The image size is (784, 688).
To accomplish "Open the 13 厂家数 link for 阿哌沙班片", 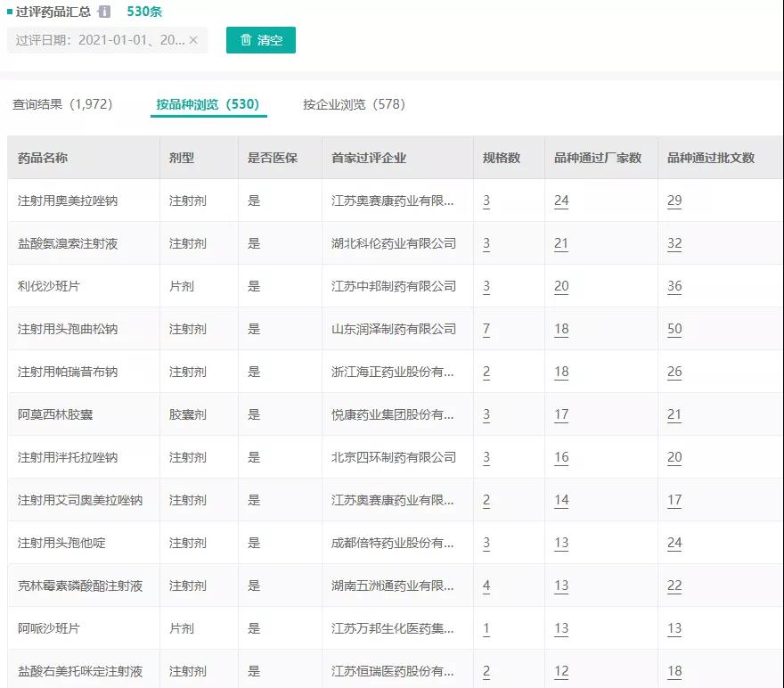I will pos(561,628).
